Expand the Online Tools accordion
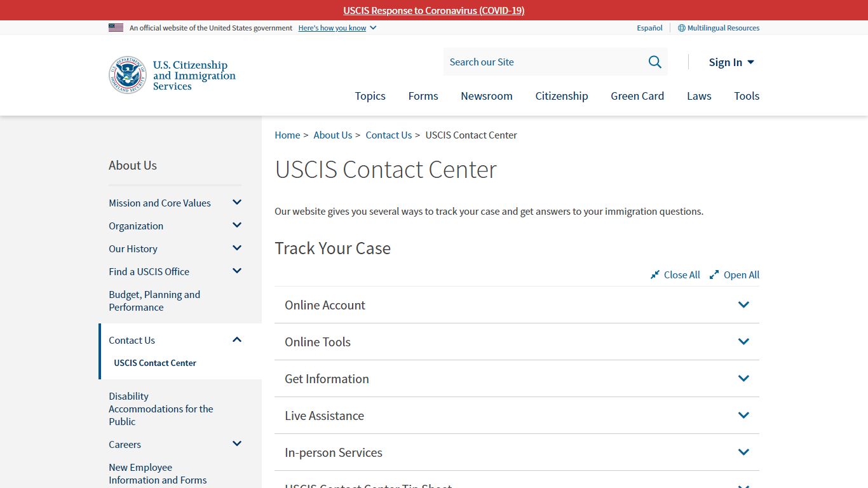The image size is (868, 488). tap(517, 342)
